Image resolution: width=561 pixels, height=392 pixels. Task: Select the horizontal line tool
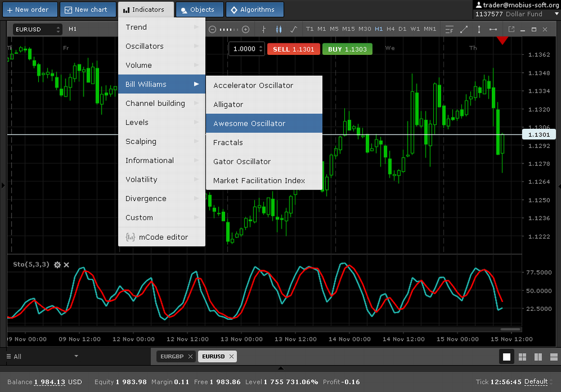[493, 29]
